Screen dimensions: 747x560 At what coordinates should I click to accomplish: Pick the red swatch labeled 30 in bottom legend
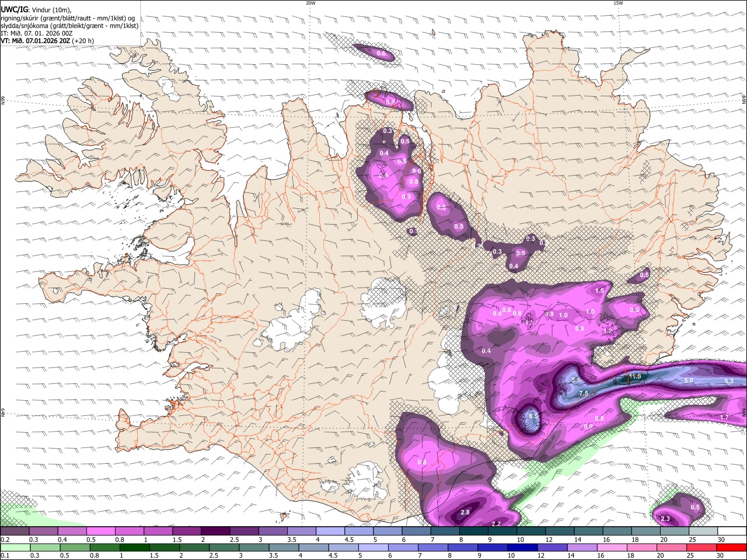tap(731, 547)
